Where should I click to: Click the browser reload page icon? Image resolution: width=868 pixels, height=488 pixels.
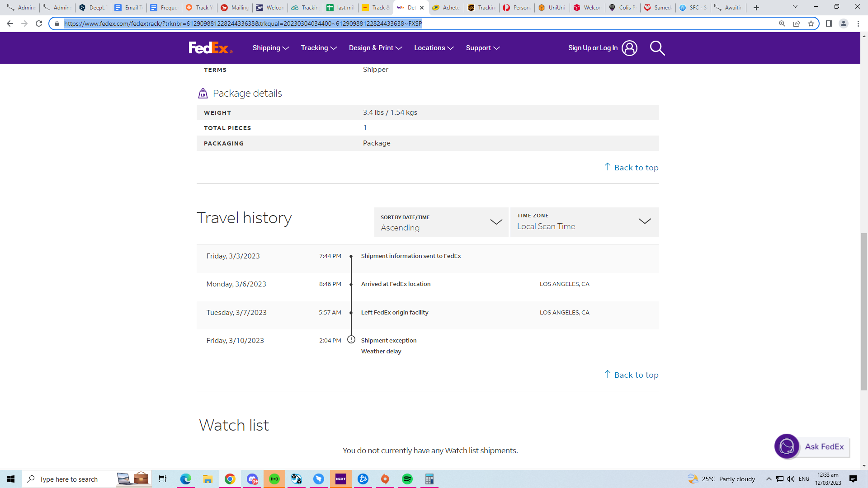coord(39,23)
